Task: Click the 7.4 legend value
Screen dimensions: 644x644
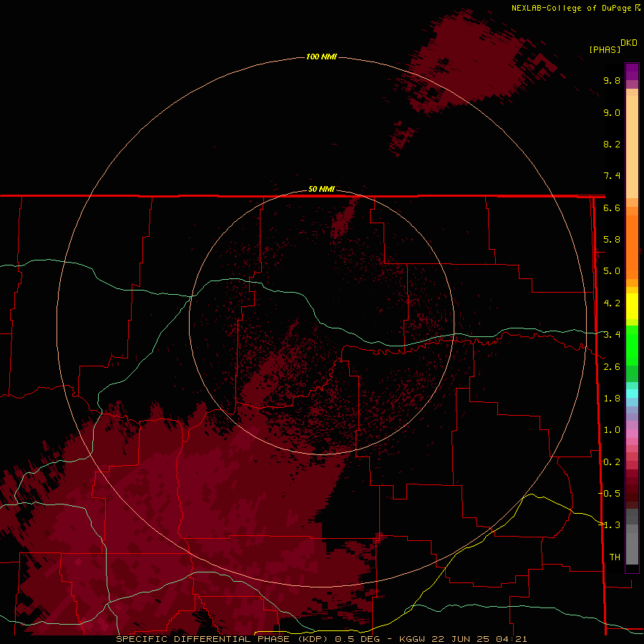Action: (x=612, y=176)
